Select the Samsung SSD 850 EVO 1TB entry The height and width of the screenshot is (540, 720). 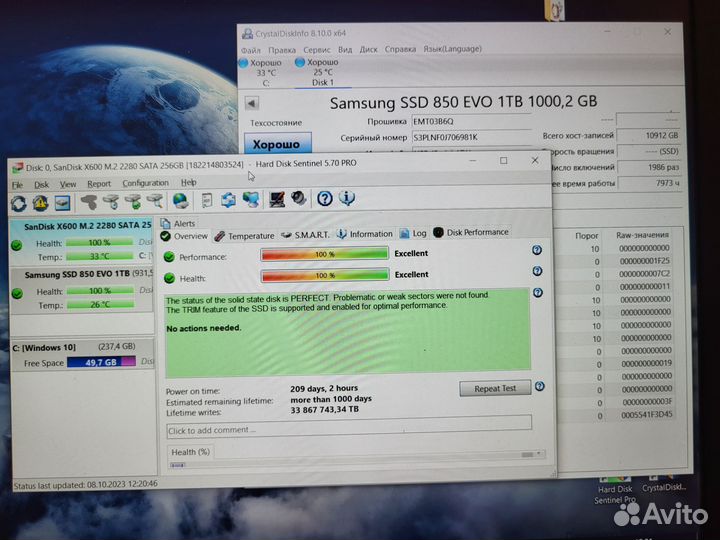[82, 290]
